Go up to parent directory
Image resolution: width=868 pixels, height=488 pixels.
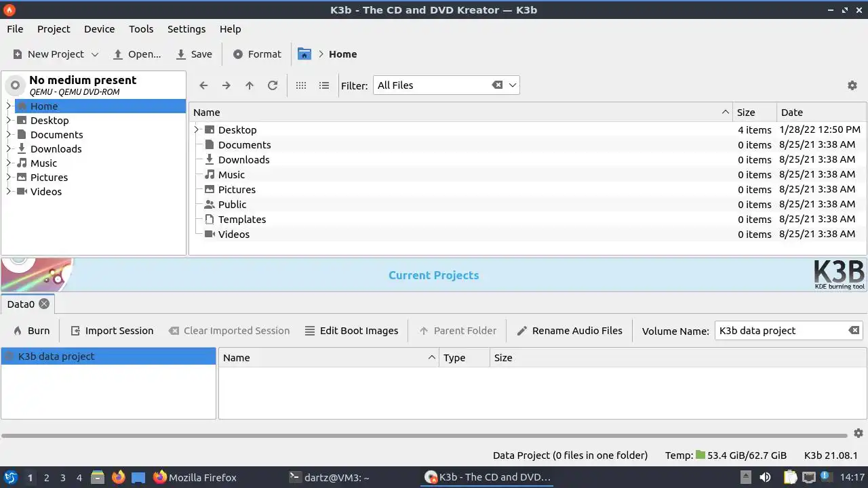[250, 85]
